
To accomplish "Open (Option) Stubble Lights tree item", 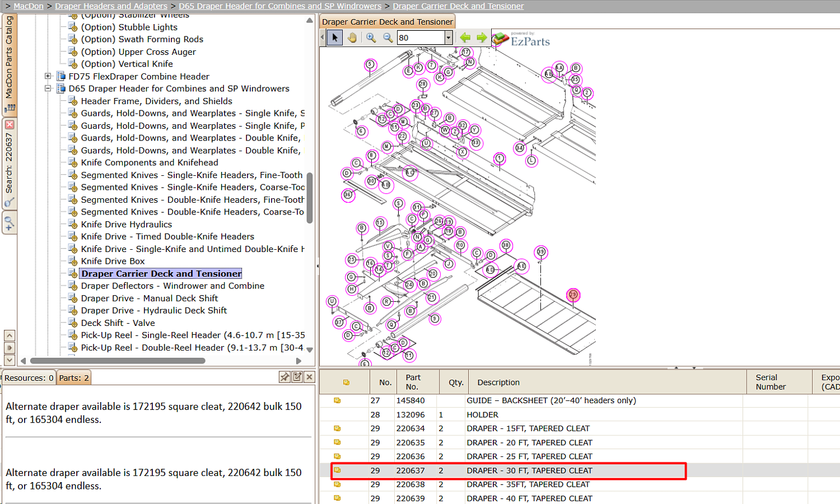I will tap(129, 27).
